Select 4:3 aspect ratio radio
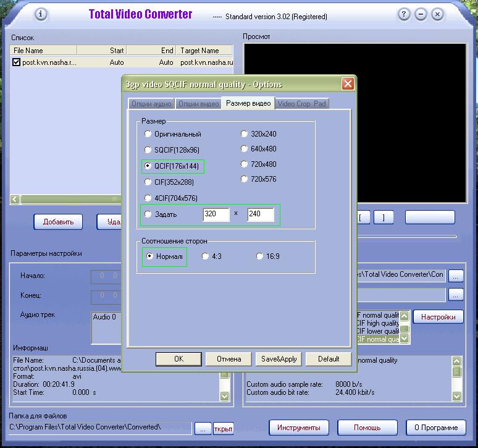The image size is (478, 448). click(x=205, y=256)
